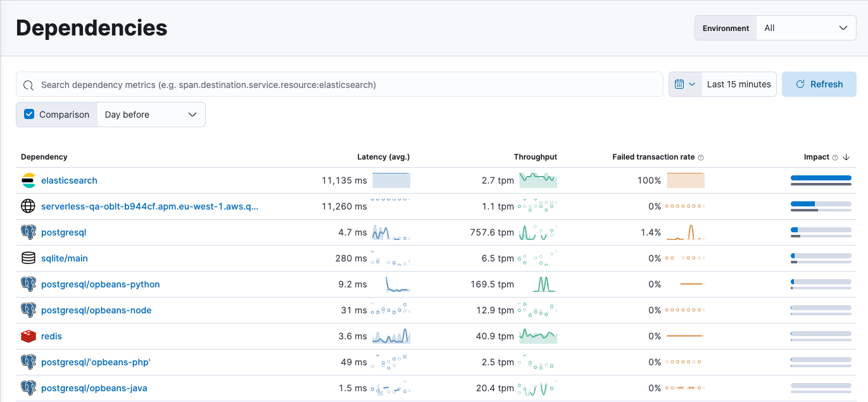Focus the Search dependency metrics field

point(342,84)
